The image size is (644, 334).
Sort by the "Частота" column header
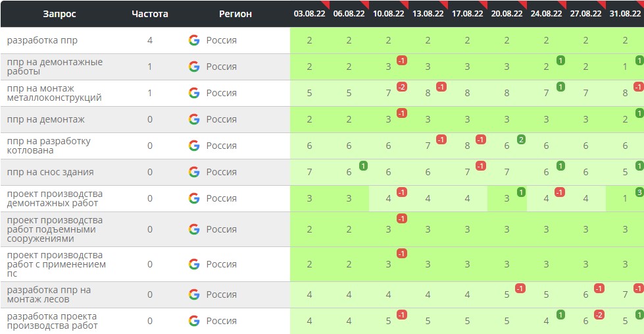150,14
